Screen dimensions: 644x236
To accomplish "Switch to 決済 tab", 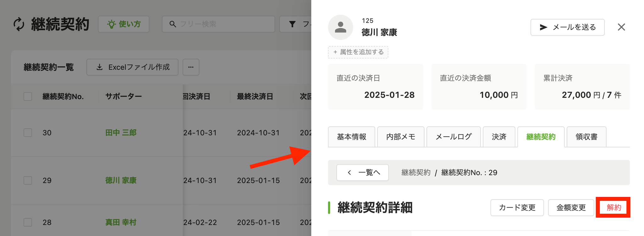I will pos(499,137).
